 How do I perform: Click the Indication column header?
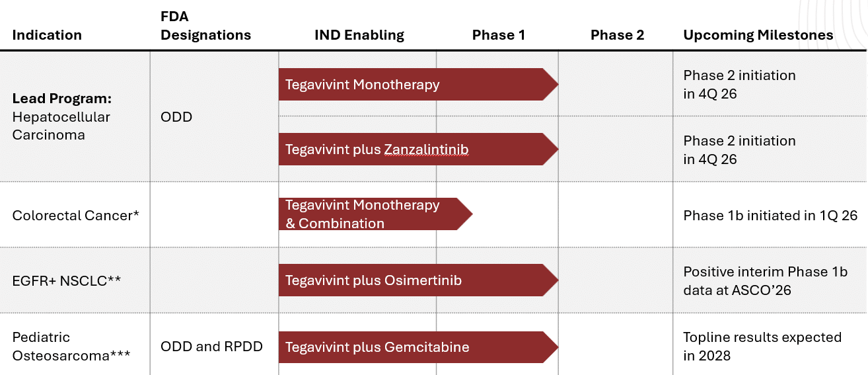pos(47,35)
